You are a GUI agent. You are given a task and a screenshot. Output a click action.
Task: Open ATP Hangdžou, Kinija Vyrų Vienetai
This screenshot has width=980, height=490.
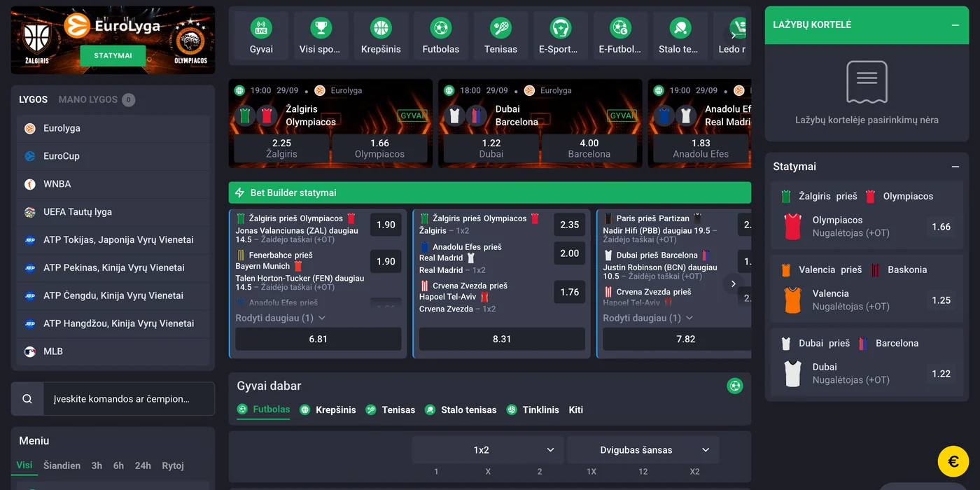click(x=113, y=324)
